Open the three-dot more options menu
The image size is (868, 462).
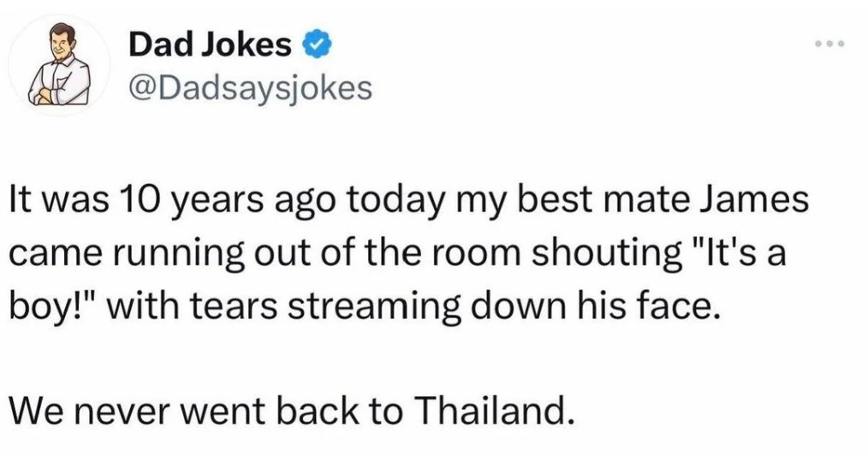(829, 43)
